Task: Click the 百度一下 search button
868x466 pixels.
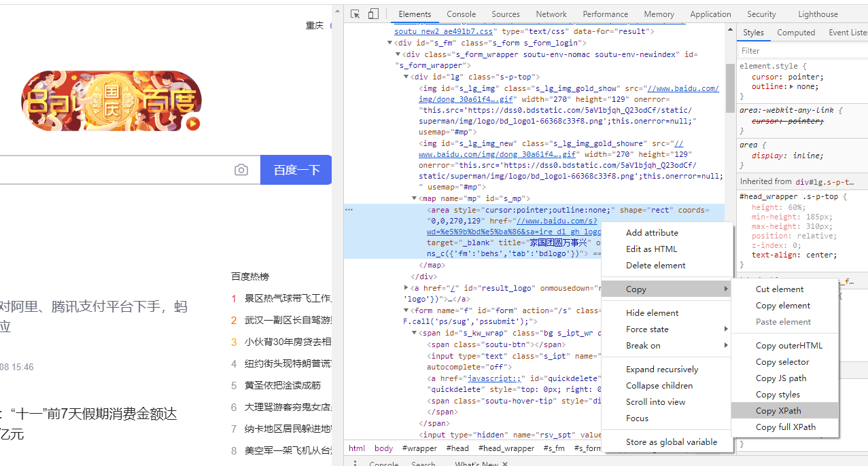Action: (x=296, y=170)
